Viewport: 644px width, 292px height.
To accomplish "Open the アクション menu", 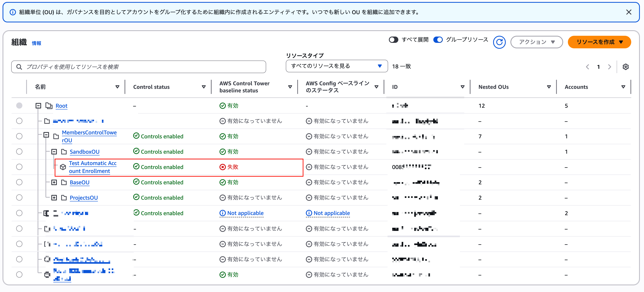I will coord(536,42).
